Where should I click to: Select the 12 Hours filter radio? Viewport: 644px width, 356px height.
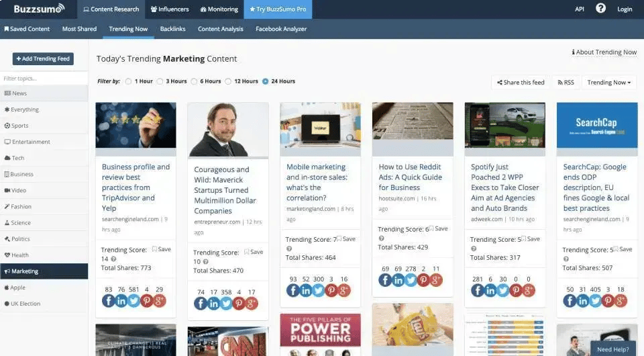228,81
